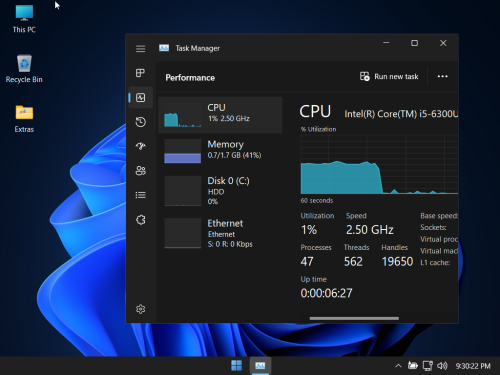500x375 pixels.
Task: Open the Windows Start button
Action: point(237,366)
